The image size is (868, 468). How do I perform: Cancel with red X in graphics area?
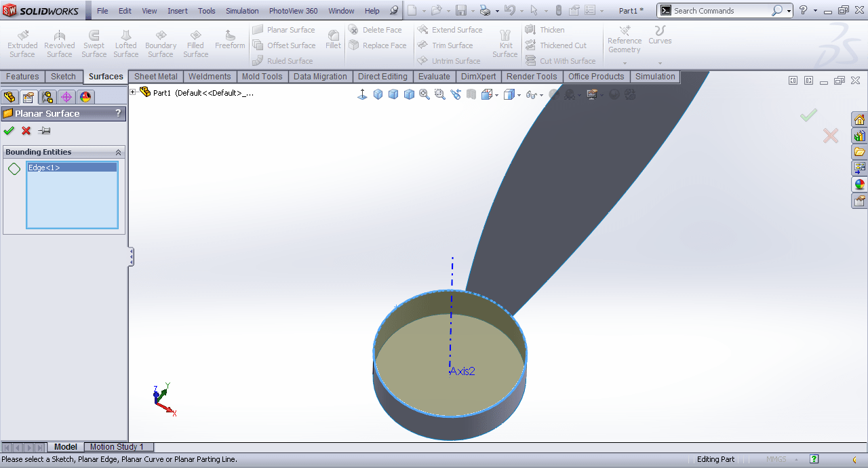pyautogui.click(x=831, y=136)
